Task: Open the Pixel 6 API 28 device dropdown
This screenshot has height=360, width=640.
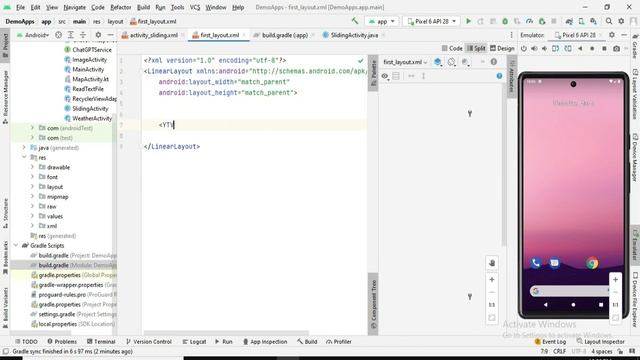Action: tap(431, 21)
